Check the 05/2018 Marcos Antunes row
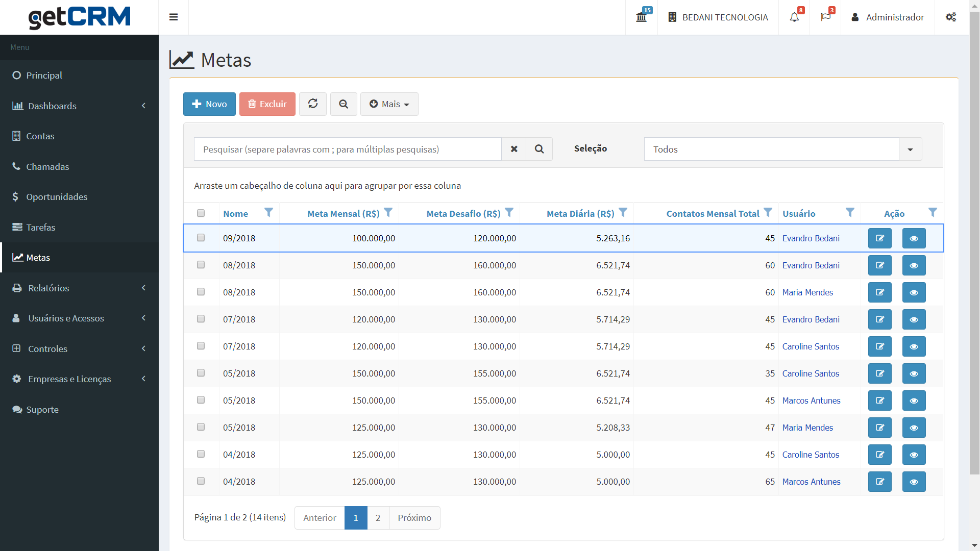 point(201,400)
